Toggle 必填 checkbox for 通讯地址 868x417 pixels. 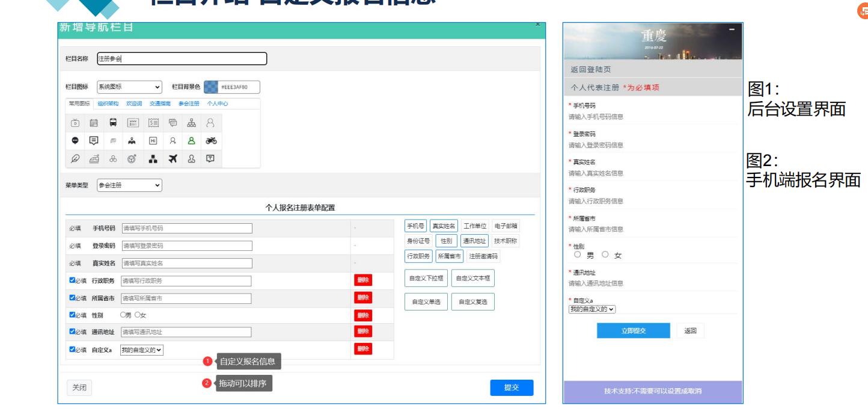(73, 332)
